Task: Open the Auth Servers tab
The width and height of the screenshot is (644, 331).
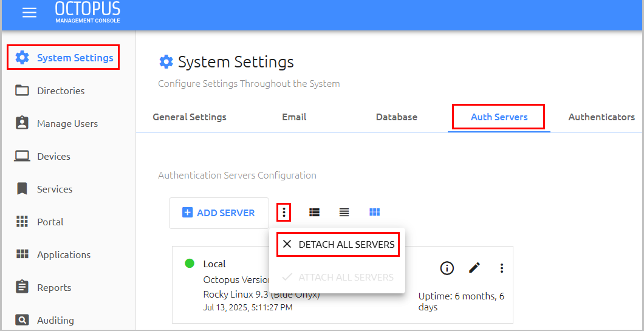Action: point(499,117)
